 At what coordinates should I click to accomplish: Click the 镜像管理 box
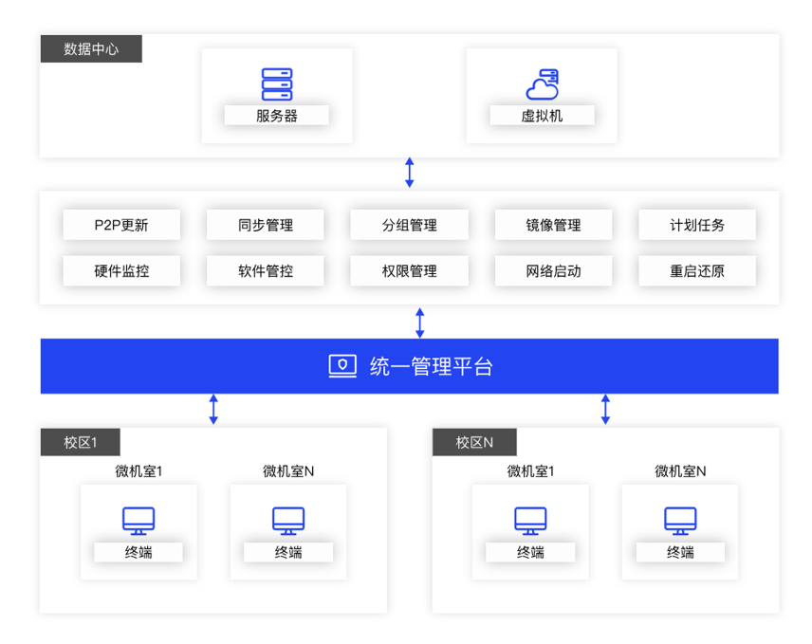(x=554, y=224)
